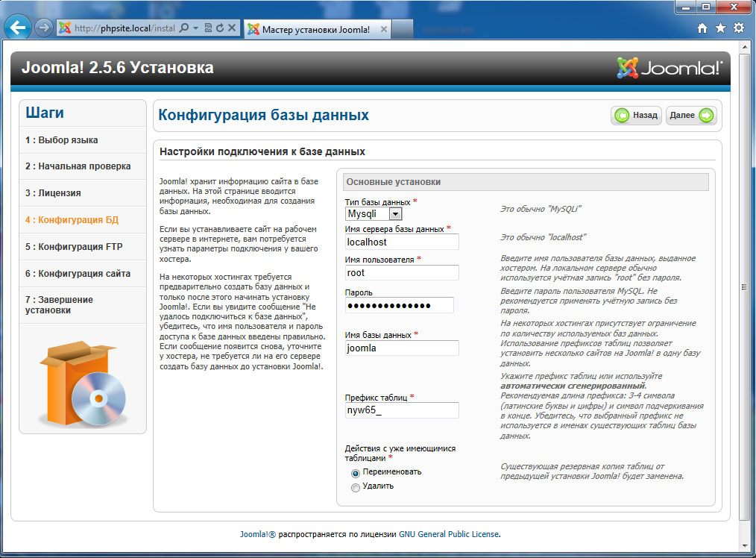The width and height of the screenshot is (756, 558).
Task: Select the 'Переименовать' radio button
Action: (356, 473)
